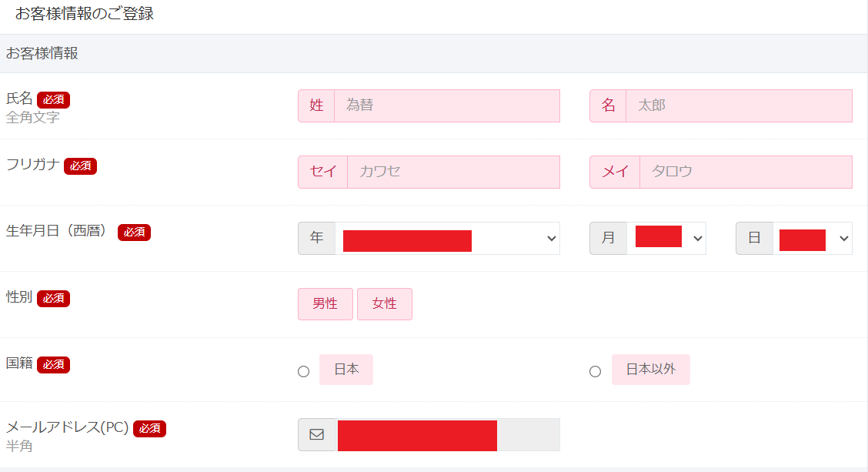Click the セイ prefix label box
Screen dimensions: 868x472
[323, 172]
